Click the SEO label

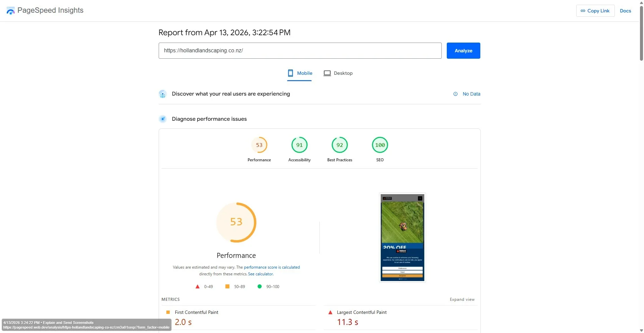tap(380, 160)
